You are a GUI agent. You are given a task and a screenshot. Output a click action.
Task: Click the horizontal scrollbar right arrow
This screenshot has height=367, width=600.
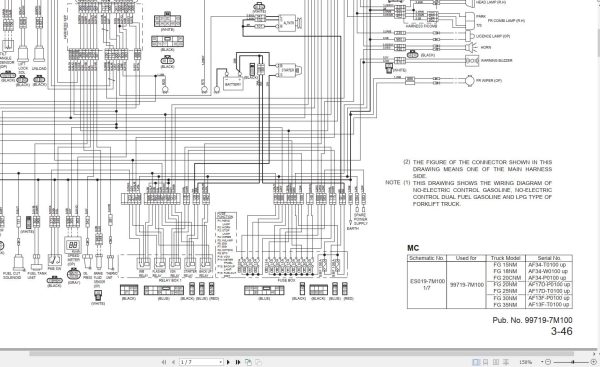coord(595,354)
